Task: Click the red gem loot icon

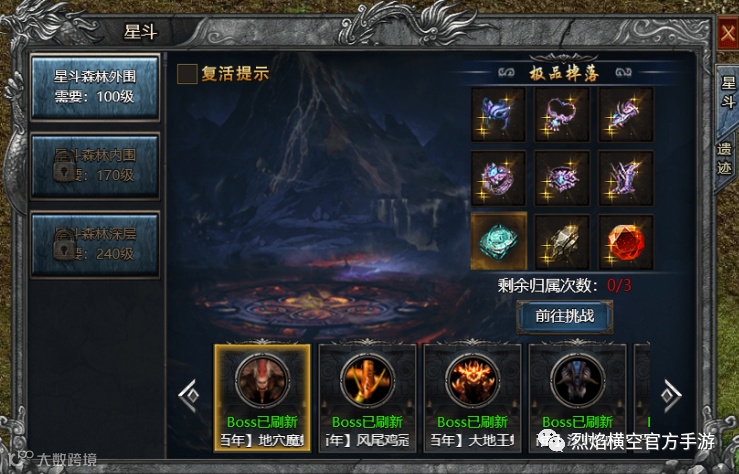Action: point(626,242)
